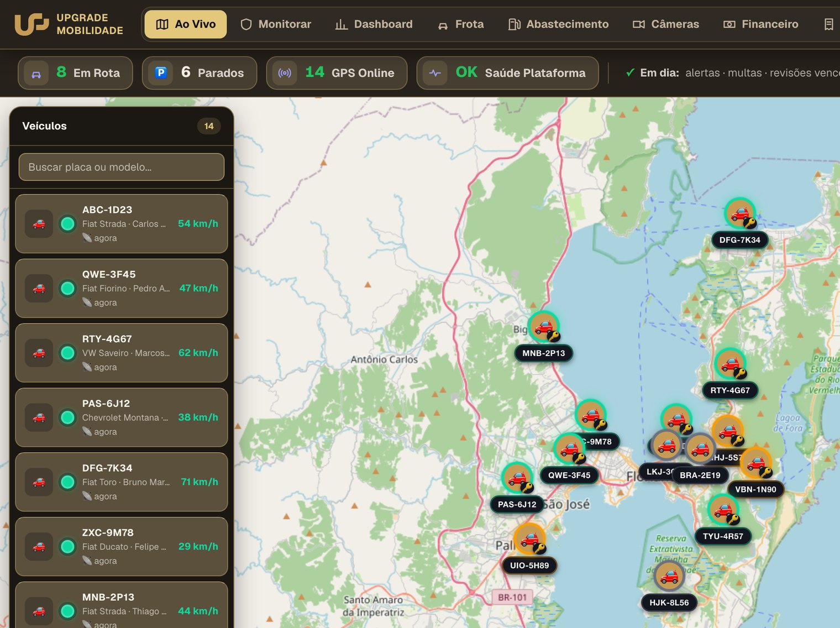Select vehicle ZXC-9M78 in the list
The height and width of the screenshot is (628, 840).
(x=122, y=547)
